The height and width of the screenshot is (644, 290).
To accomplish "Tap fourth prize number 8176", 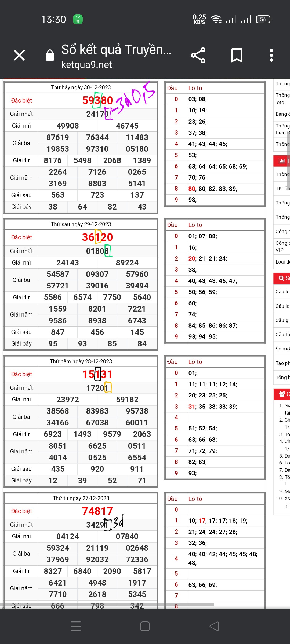I will 53,160.
